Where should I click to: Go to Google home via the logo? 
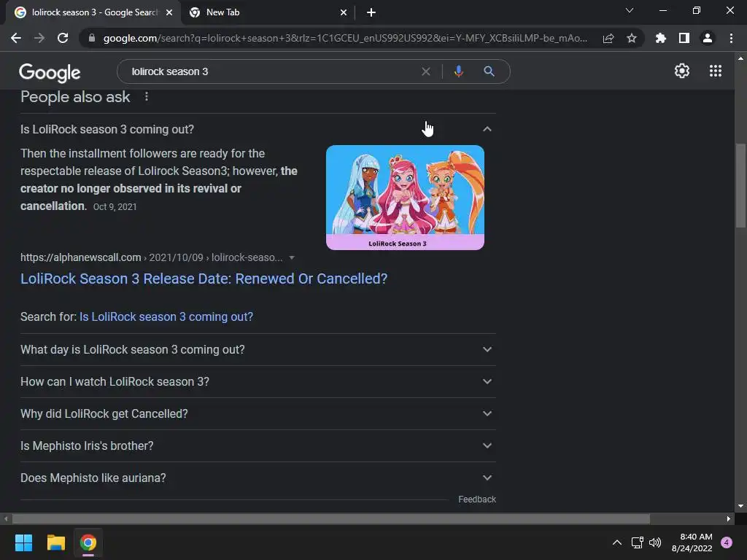click(50, 72)
